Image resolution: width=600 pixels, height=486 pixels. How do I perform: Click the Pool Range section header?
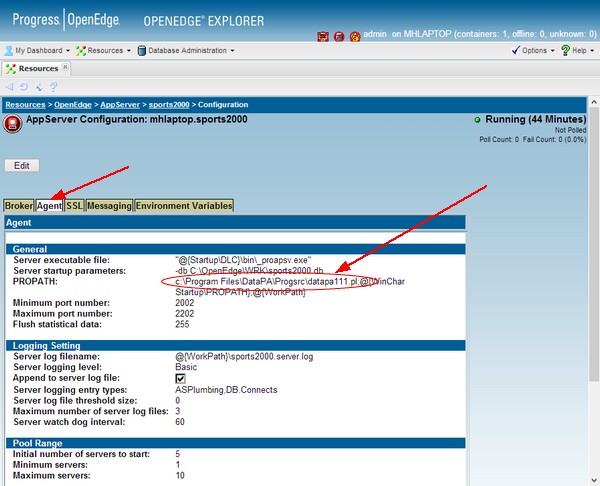(x=236, y=443)
